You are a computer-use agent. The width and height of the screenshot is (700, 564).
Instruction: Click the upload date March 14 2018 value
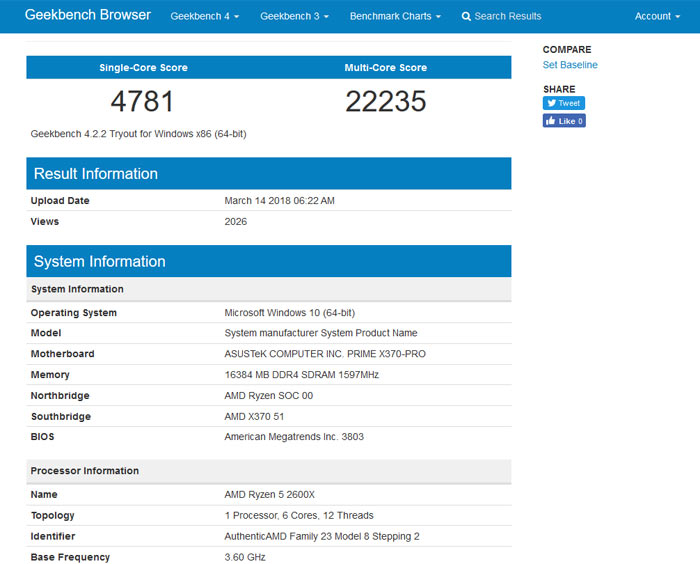click(279, 201)
